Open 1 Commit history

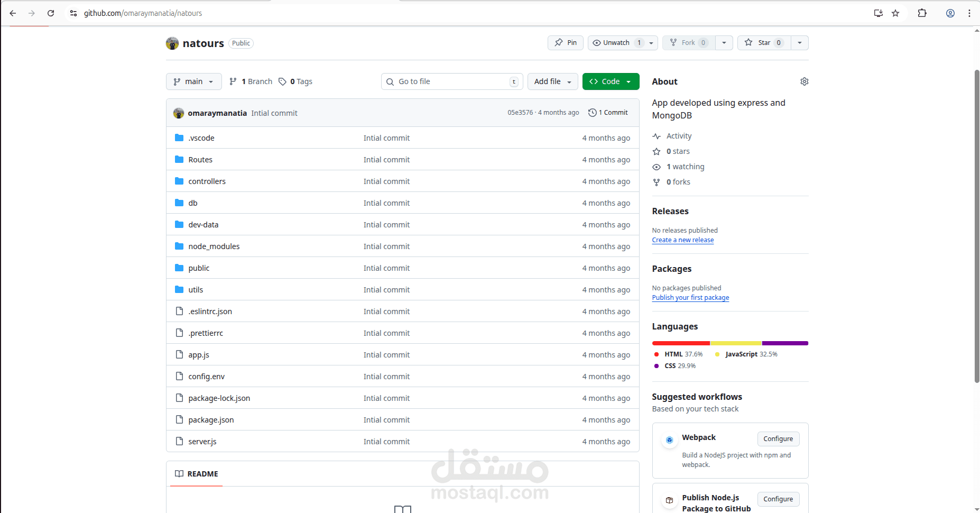click(608, 113)
